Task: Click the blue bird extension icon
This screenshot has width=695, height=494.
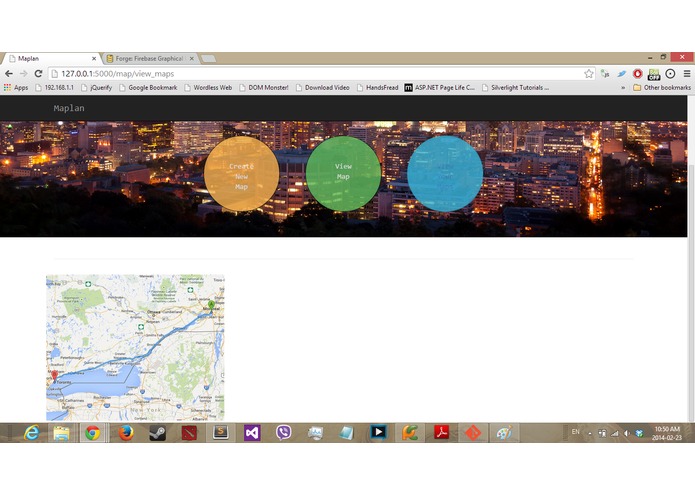Action: tap(621, 74)
